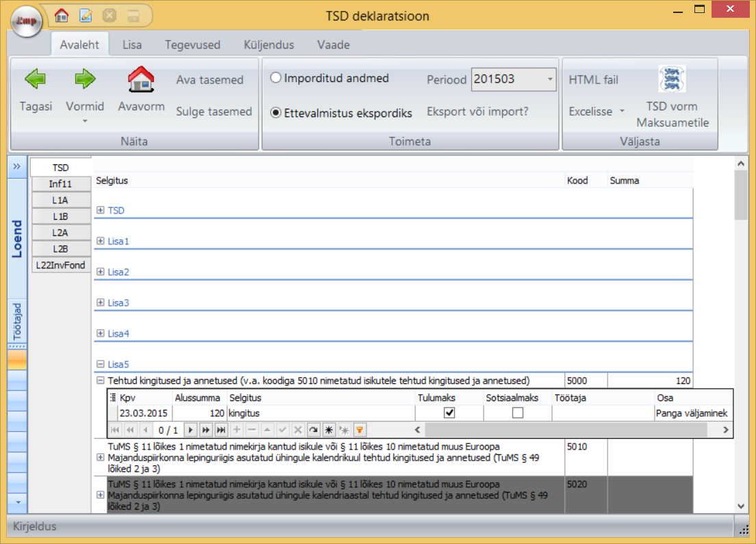The image size is (756, 544).
Task: Click the round Emp application button
Action: [27, 21]
